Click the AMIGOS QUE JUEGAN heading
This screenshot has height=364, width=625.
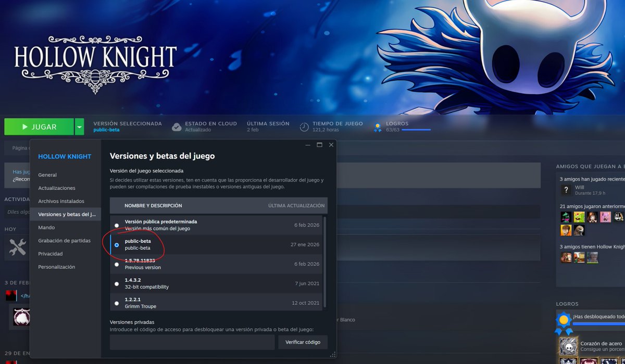[x=590, y=167]
